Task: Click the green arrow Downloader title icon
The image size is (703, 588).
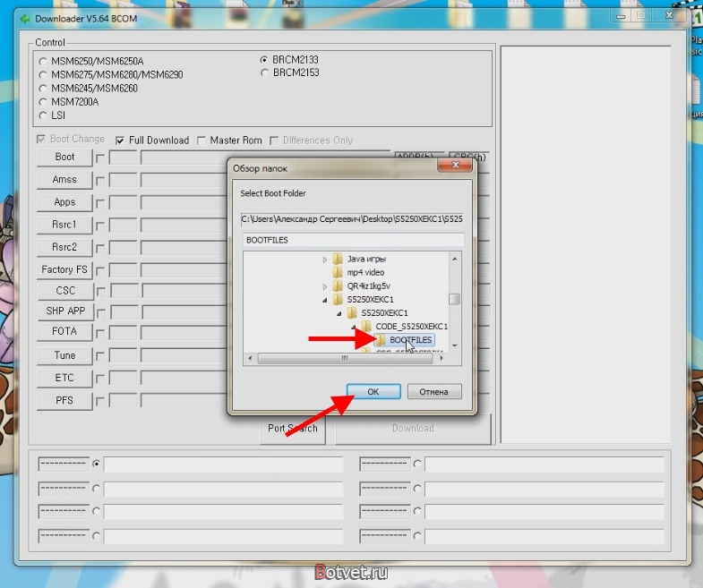Action: [x=25, y=19]
